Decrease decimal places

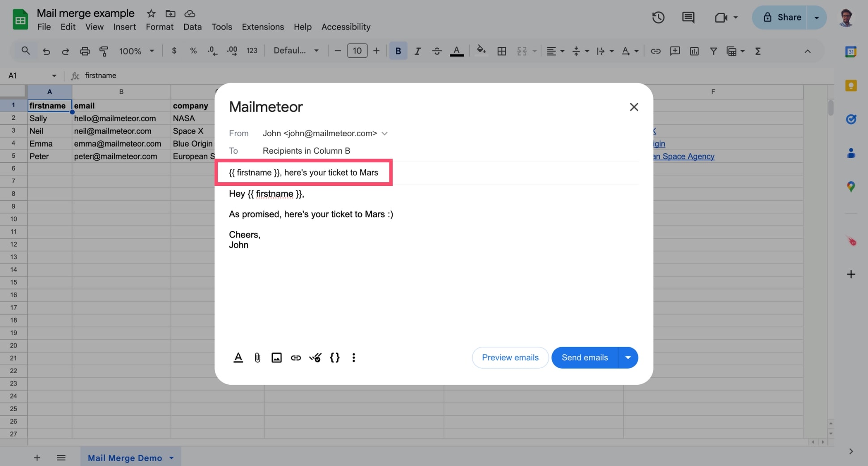[212, 51]
